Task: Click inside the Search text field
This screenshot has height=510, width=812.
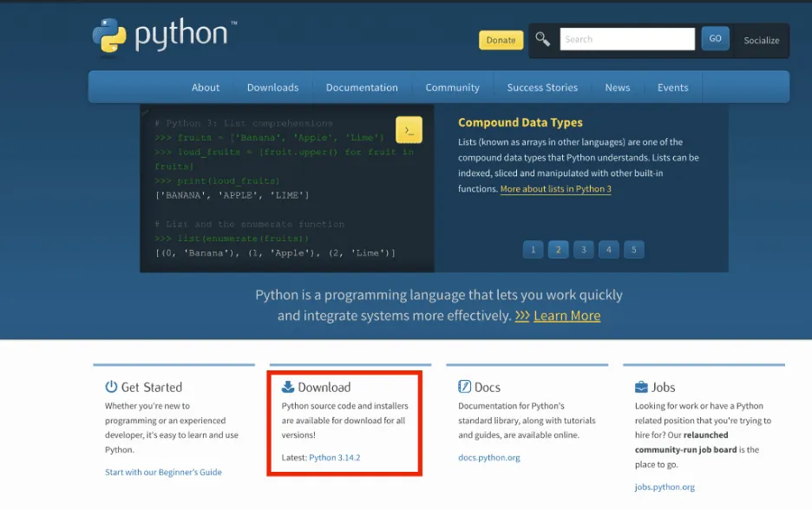Action: coord(626,39)
